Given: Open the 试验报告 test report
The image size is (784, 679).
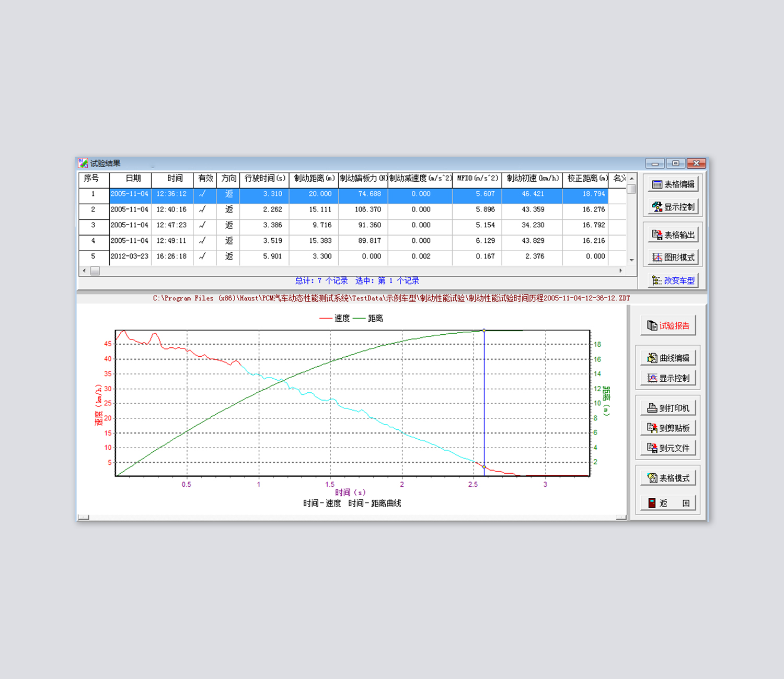Looking at the screenshot, I should click(668, 326).
